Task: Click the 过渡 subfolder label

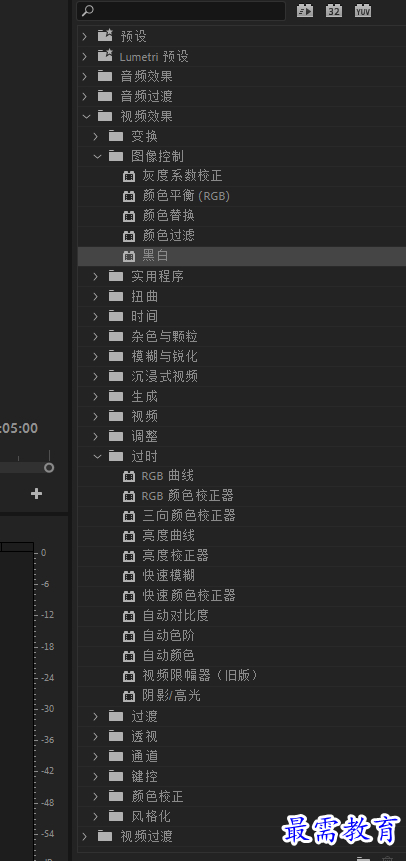Action: (x=144, y=716)
